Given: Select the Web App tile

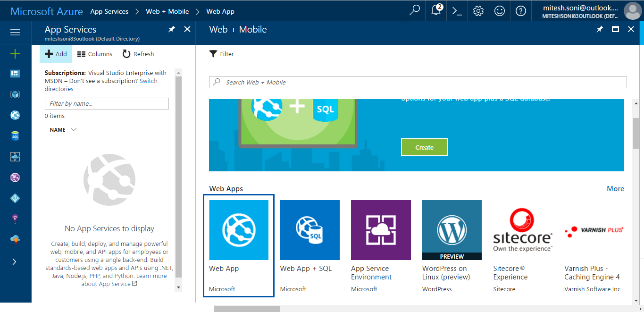Looking at the screenshot, I should 239,245.
